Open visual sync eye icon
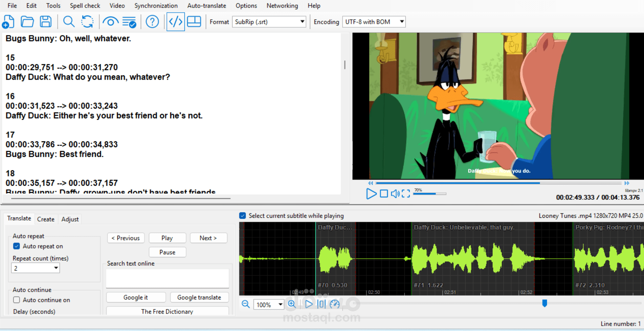Image resolution: width=644 pixels, height=331 pixels. 110,22
